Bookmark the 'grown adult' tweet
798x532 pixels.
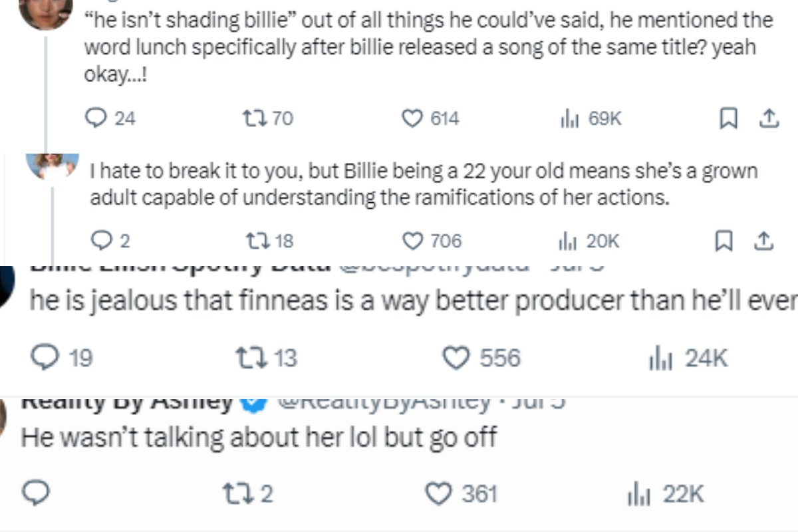coord(724,241)
